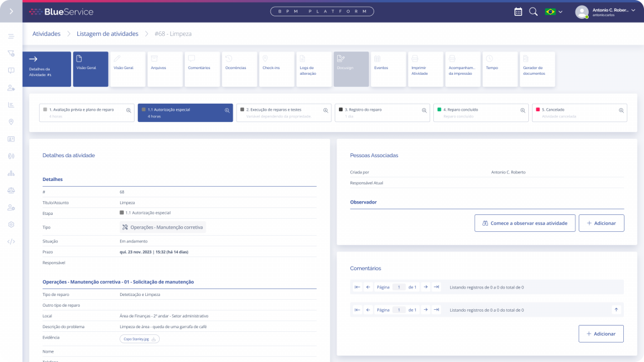Select the Detalhes da Atividade #1 tile
The image size is (644, 362).
point(47,69)
